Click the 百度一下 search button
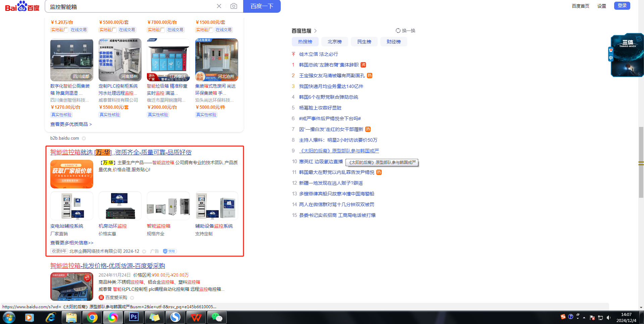 tap(262, 6)
